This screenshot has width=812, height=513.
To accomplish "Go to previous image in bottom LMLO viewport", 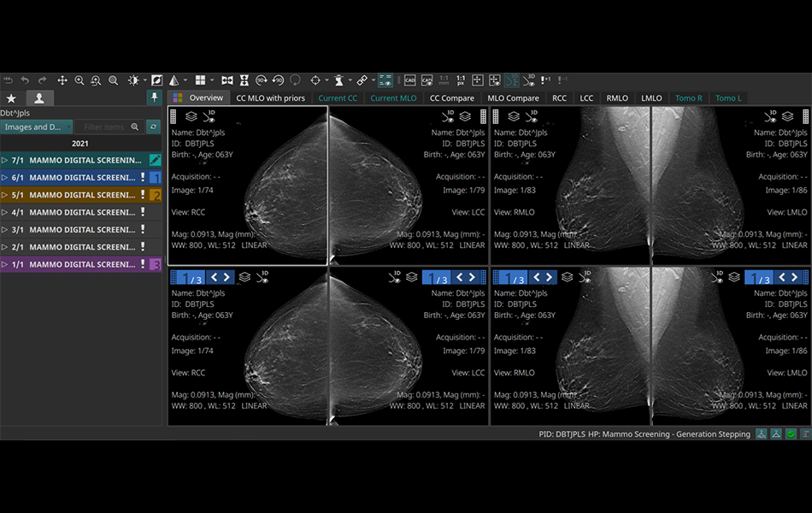I will coord(782,277).
